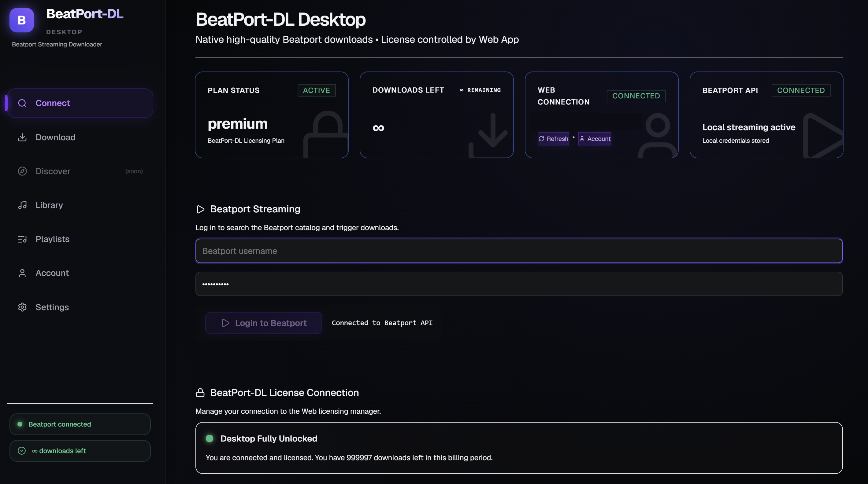Click "BEATPORT API" card label
The image size is (868, 484).
point(730,90)
